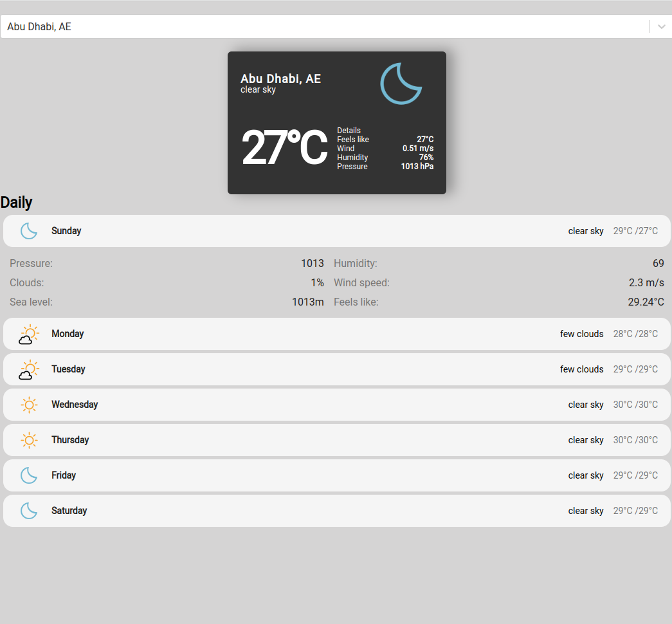Click the Monday few clouds sun icon
This screenshot has height=624, width=672.
29,334
